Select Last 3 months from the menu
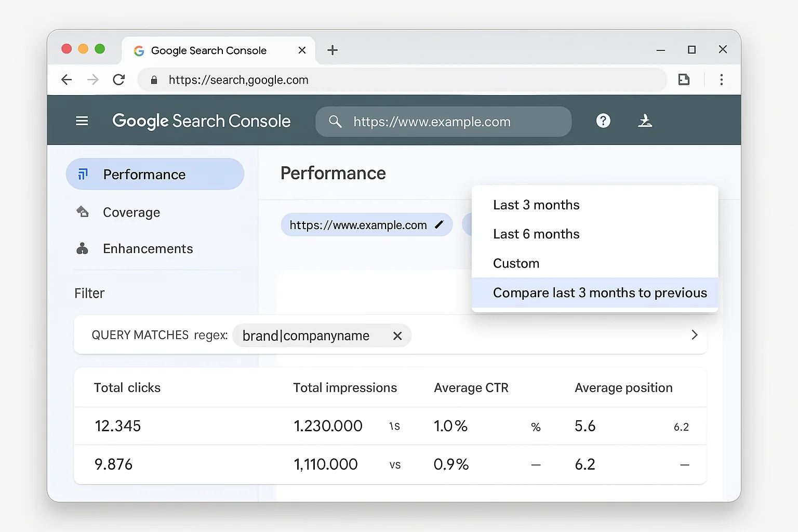Image resolution: width=798 pixels, height=532 pixels. pyautogui.click(x=536, y=205)
